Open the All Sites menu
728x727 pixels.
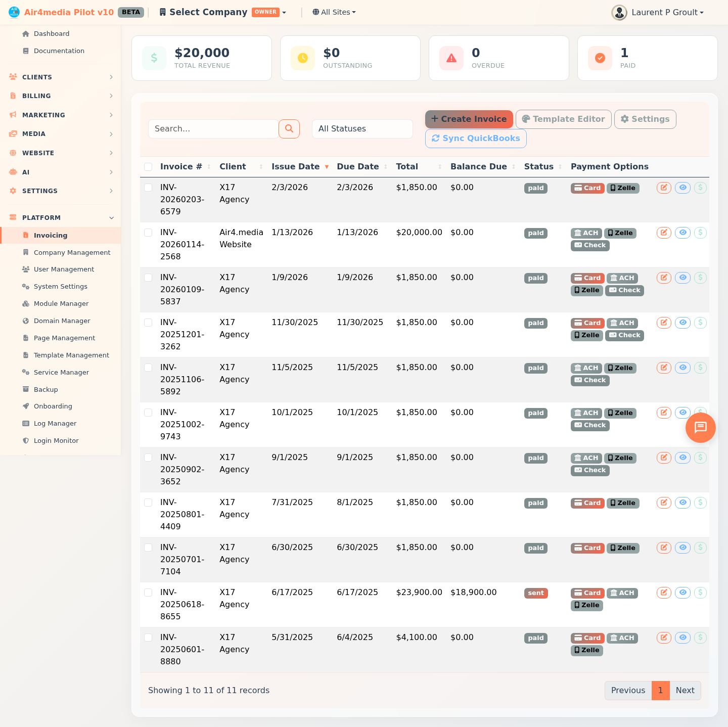coord(334,12)
